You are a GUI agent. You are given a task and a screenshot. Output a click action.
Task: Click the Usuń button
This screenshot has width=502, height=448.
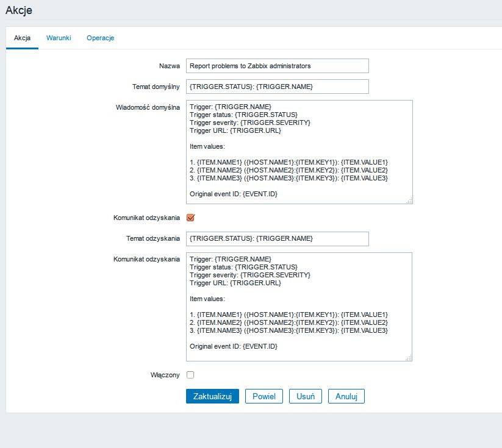pyautogui.click(x=306, y=396)
